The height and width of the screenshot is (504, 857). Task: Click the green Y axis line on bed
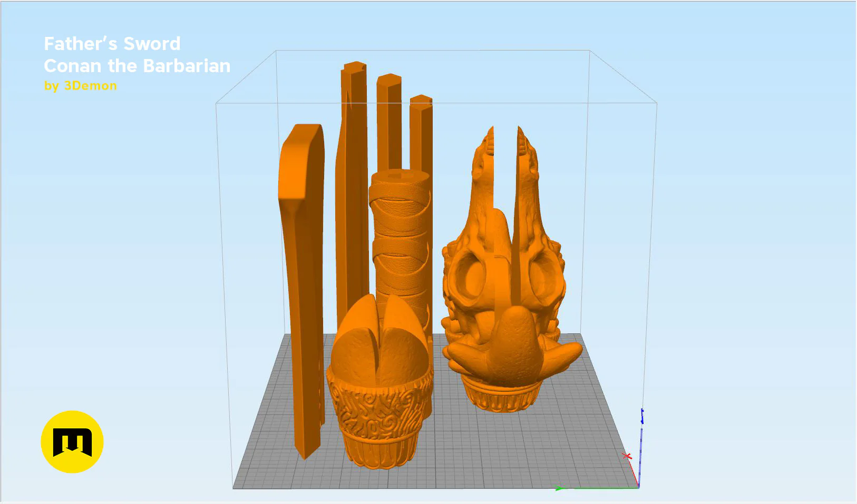(598, 489)
